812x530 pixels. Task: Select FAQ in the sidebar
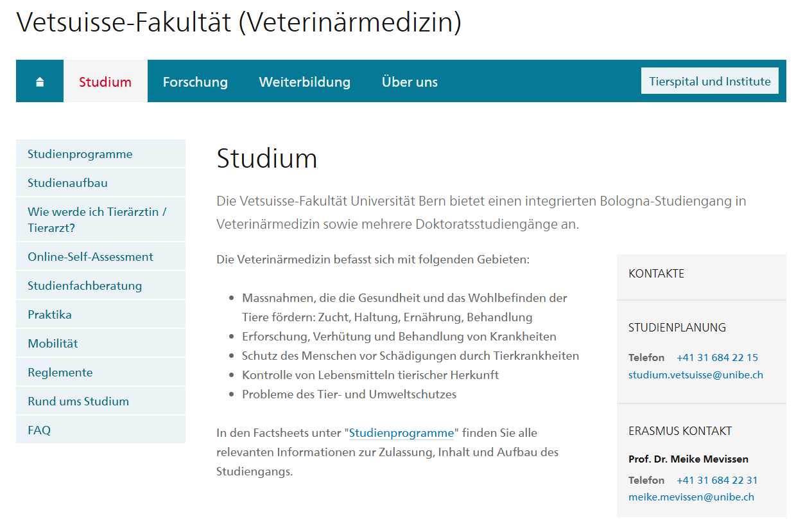pos(101,430)
